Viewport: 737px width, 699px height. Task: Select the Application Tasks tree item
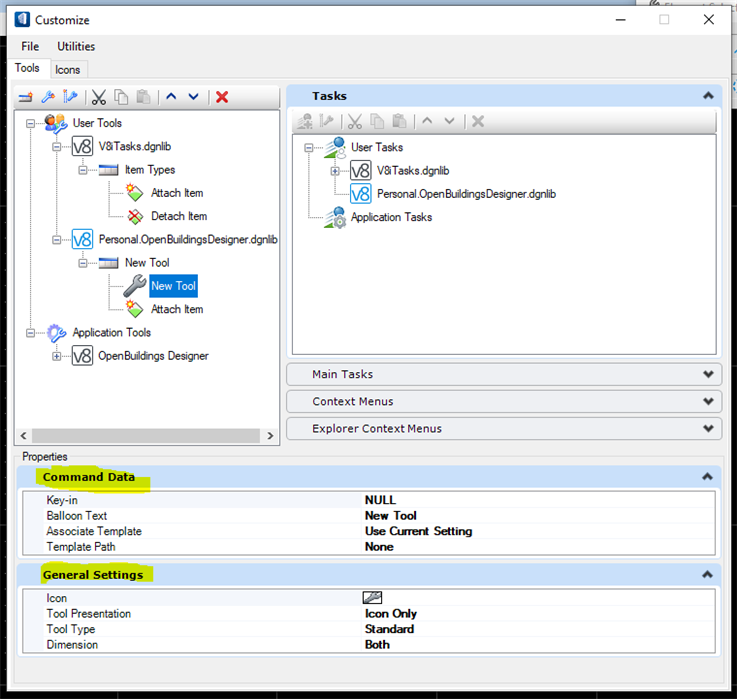click(392, 217)
